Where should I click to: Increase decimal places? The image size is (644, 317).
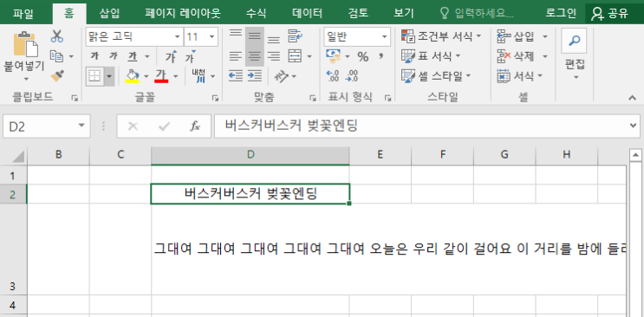pyautogui.click(x=332, y=76)
